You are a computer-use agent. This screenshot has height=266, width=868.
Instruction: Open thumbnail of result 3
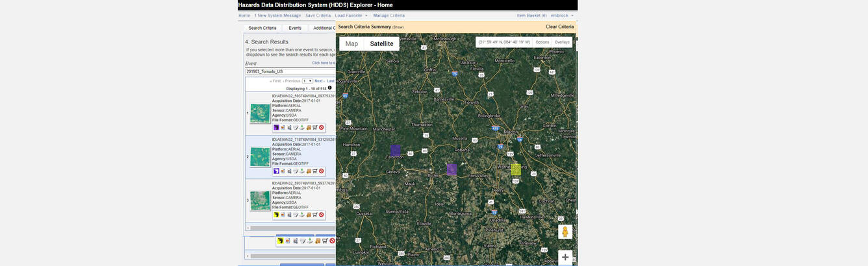261,200
